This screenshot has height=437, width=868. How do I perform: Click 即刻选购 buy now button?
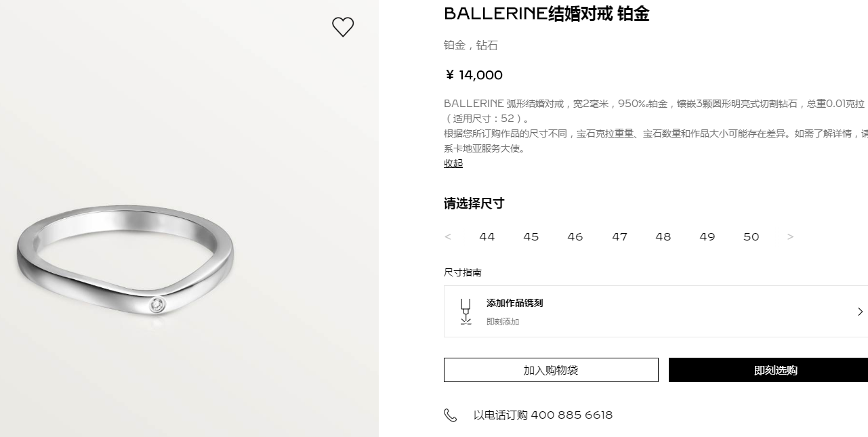coord(768,370)
